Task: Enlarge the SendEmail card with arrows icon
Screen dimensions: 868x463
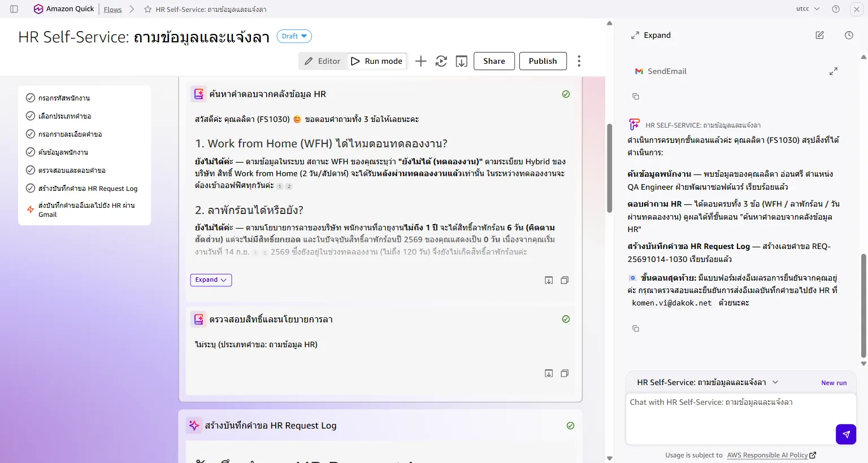Action: pyautogui.click(x=834, y=71)
